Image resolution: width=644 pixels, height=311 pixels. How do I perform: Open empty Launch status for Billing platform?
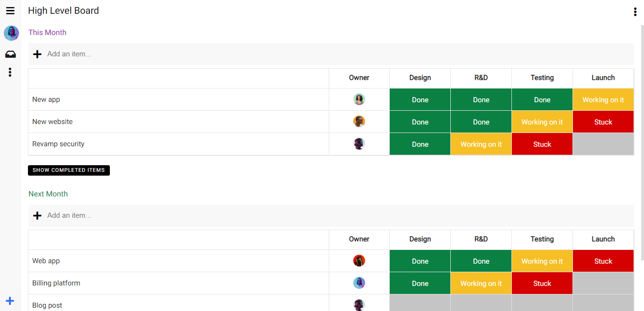click(603, 284)
